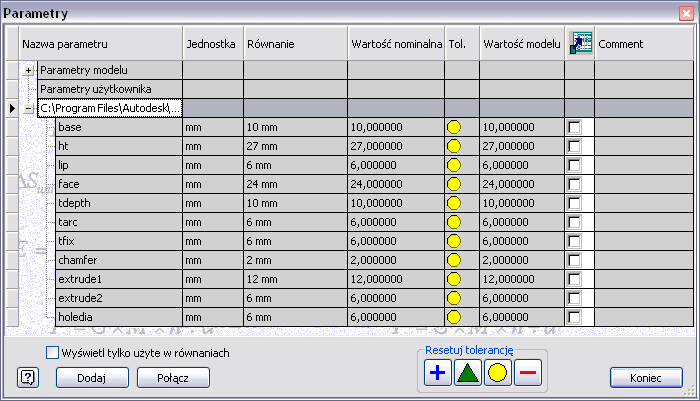
Task: Click the Koniec button
Action: click(x=646, y=378)
